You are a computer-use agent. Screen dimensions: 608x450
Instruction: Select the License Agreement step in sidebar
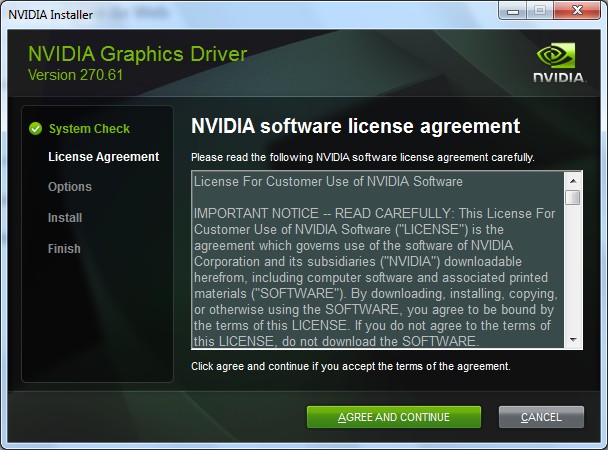(103, 157)
